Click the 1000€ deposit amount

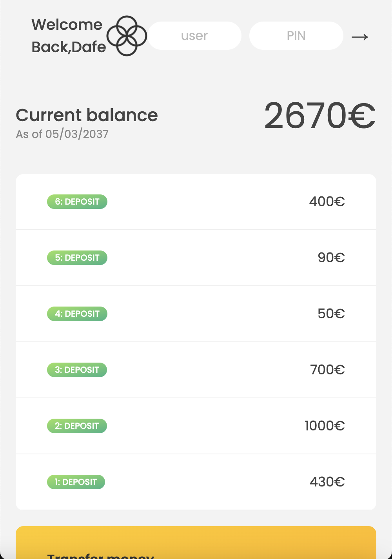coord(325,426)
